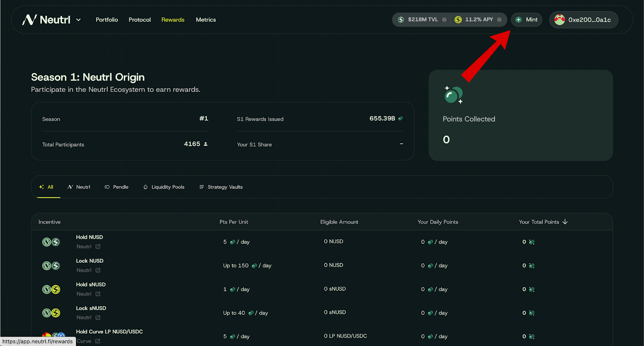Click the Total Participants label
The height and width of the screenshot is (346, 644).
[63, 145]
